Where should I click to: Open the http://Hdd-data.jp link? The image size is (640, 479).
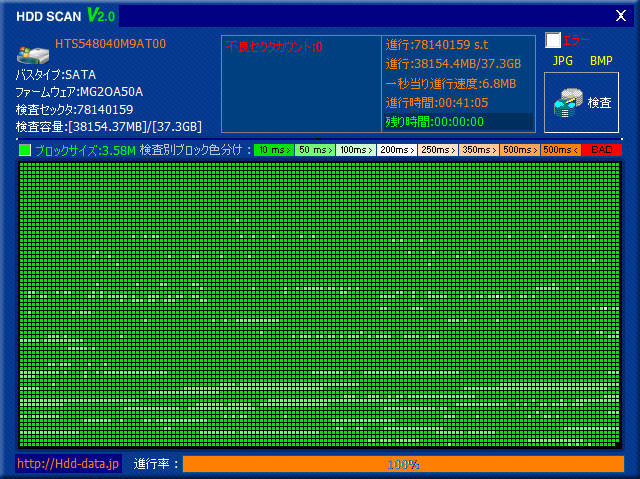tap(68, 463)
